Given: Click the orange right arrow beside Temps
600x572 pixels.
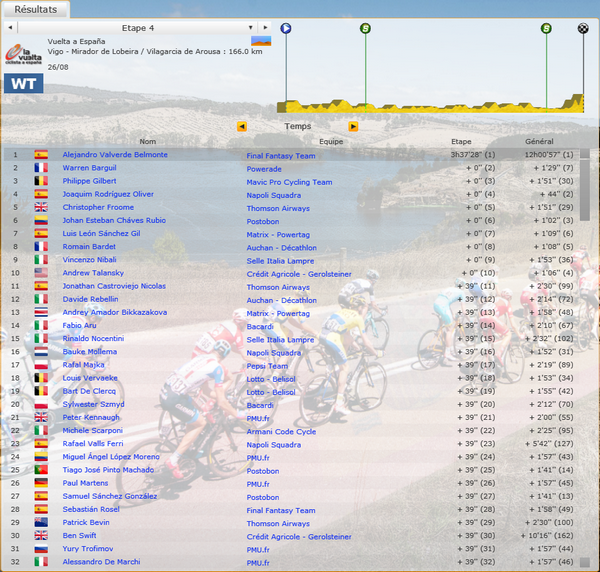Looking at the screenshot, I should pyautogui.click(x=353, y=126).
